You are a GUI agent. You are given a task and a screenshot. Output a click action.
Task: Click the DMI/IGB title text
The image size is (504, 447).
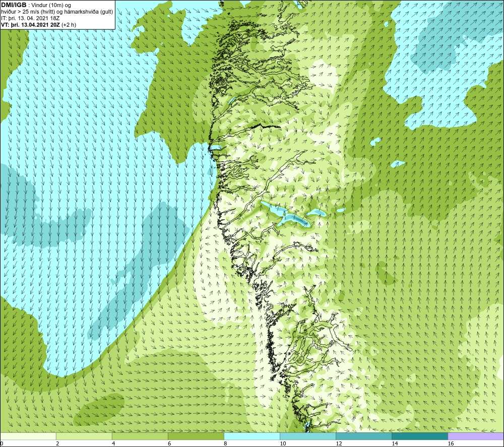click(14, 5)
